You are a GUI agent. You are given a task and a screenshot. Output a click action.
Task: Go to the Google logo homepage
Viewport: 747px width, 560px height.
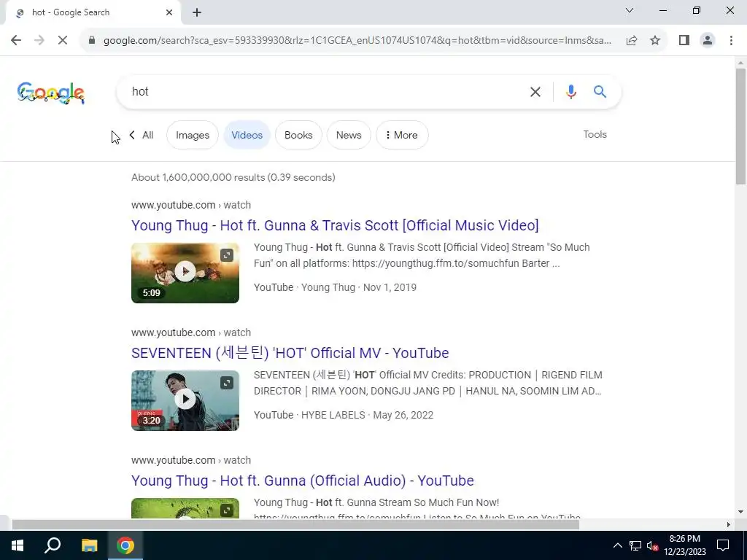click(51, 93)
